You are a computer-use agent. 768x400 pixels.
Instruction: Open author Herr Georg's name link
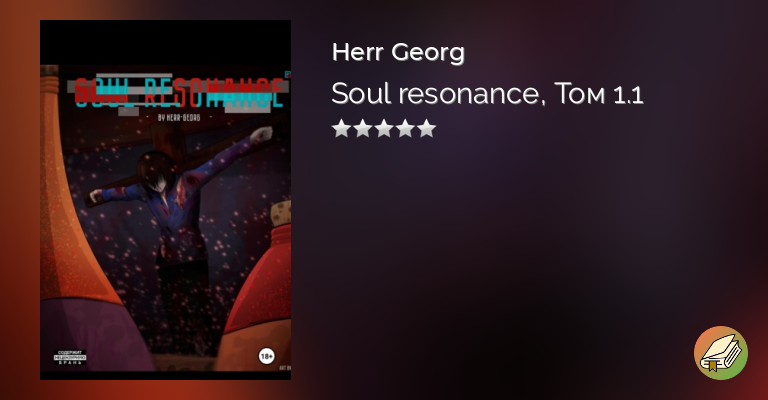point(398,52)
